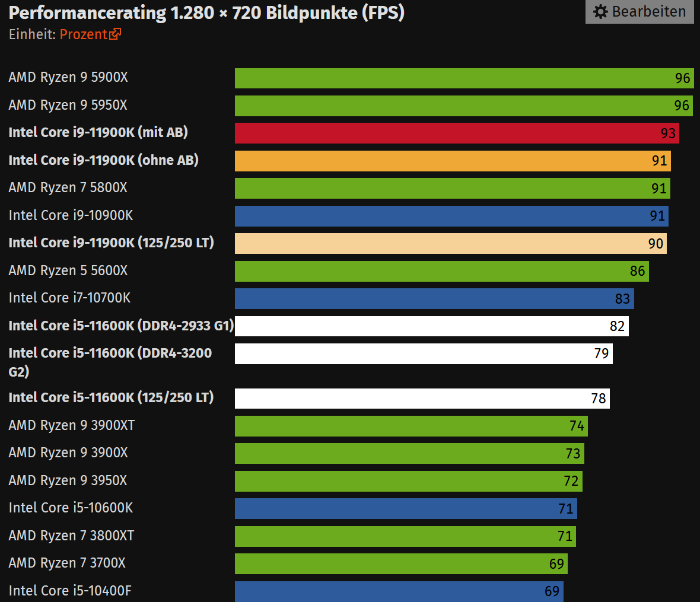Select Intel Core i5-11600K (125/250 LT) label
This screenshot has height=602, width=700.
pyautogui.click(x=111, y=397)
